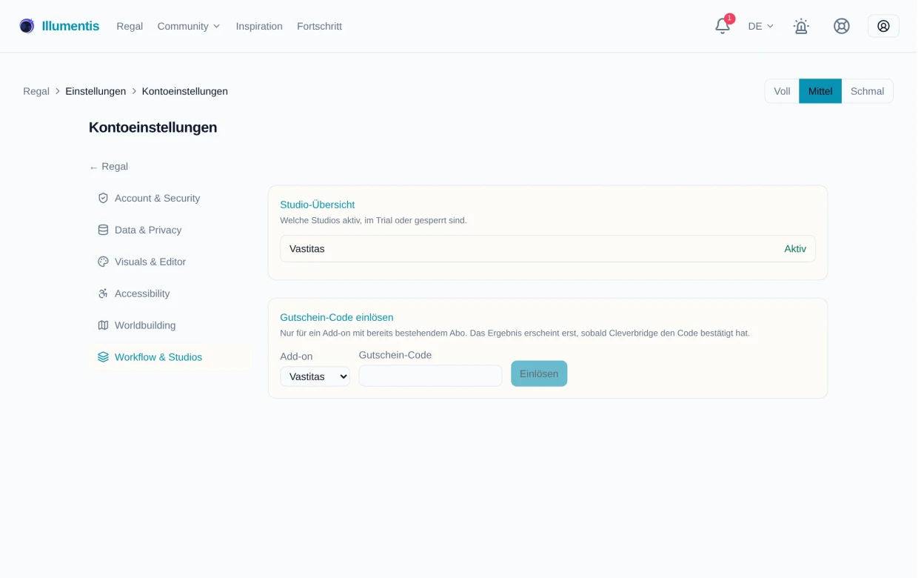Open the user profile icon button
Viewport: 924px width, 578px height.
883,26
